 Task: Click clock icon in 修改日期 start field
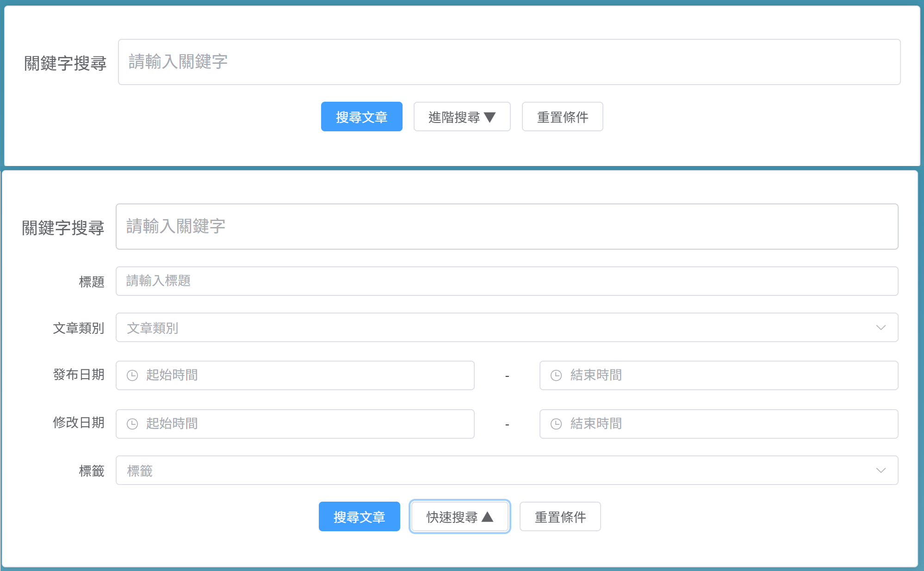click(x=132, y=424)
